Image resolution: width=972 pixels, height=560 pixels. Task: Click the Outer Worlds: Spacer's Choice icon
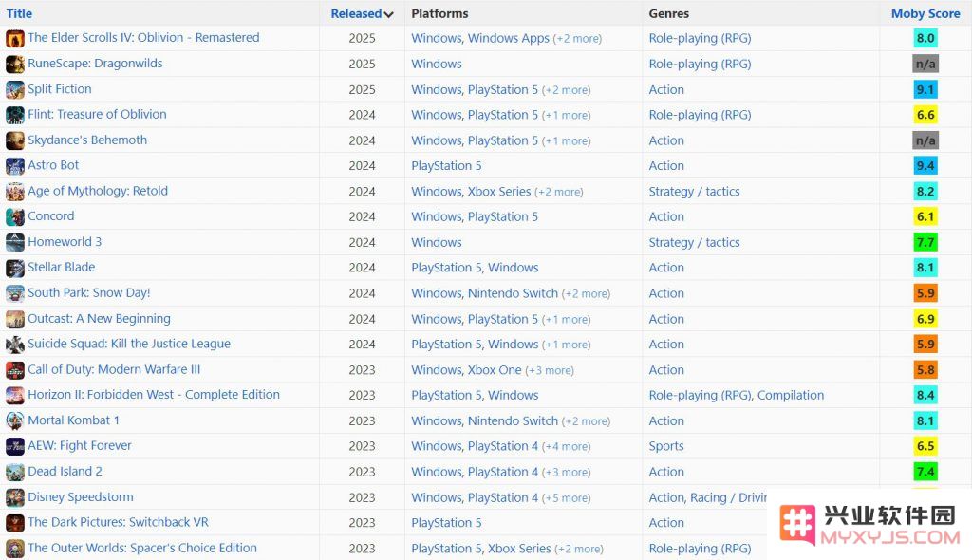point(15,549)
